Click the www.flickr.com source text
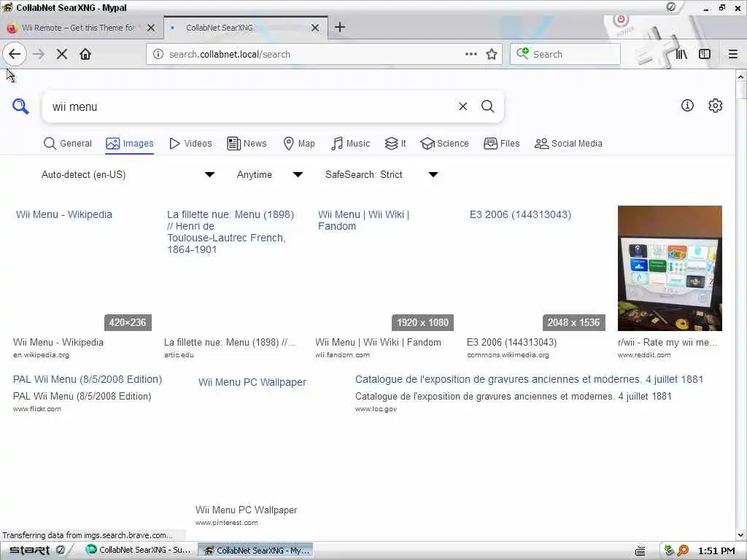The height and width of the screenshot is (560, 747). pos(36,408)
